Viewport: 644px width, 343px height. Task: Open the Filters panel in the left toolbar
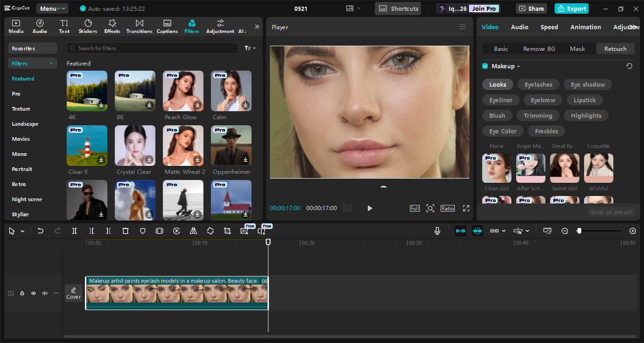pos(192,26)
